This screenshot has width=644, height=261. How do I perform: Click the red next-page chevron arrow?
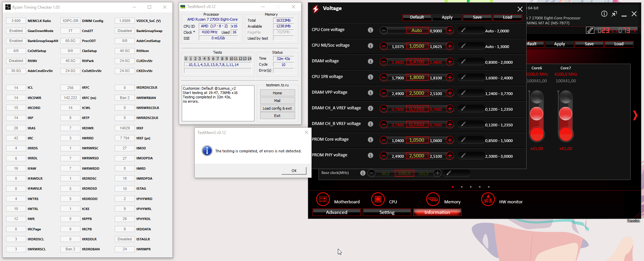pos(635,115)
